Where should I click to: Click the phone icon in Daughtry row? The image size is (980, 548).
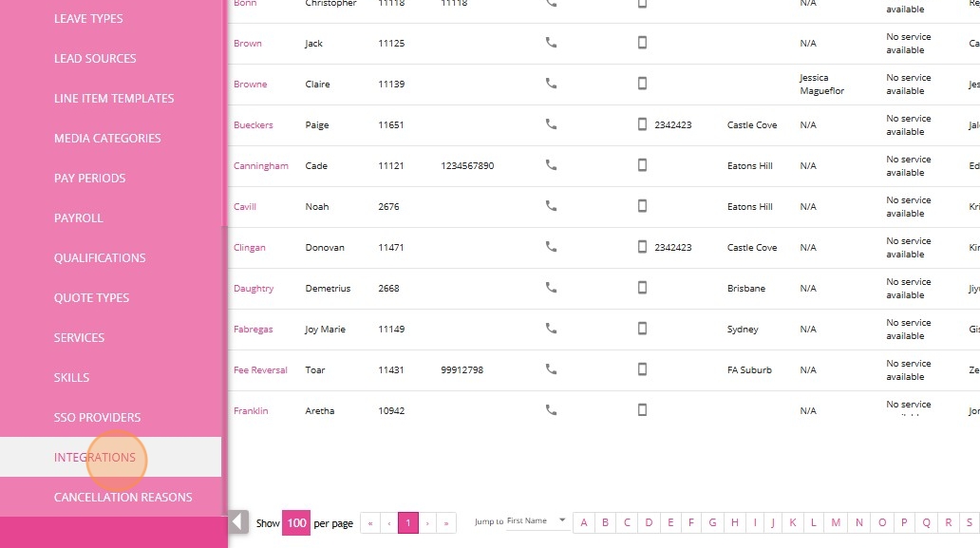point(551,288)
